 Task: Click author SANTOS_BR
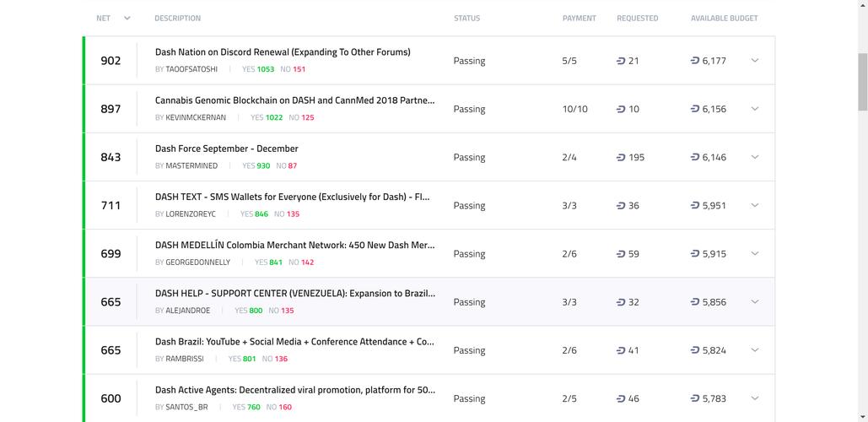tap(186, 407)
